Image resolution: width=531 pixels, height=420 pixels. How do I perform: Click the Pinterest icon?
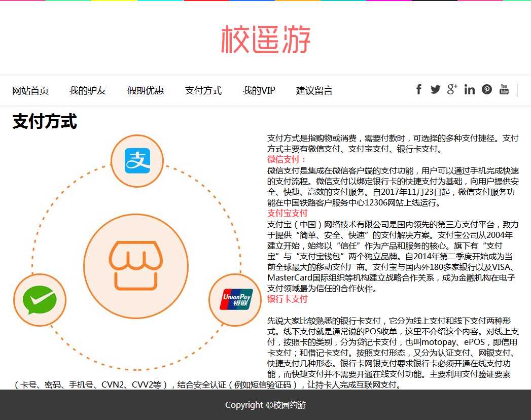pyautogui.click(x=487, y=90)
